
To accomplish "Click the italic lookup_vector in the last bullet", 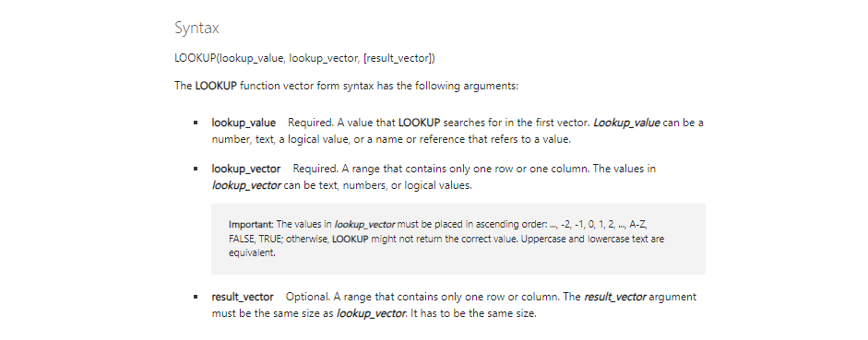I will coord(370,313).
